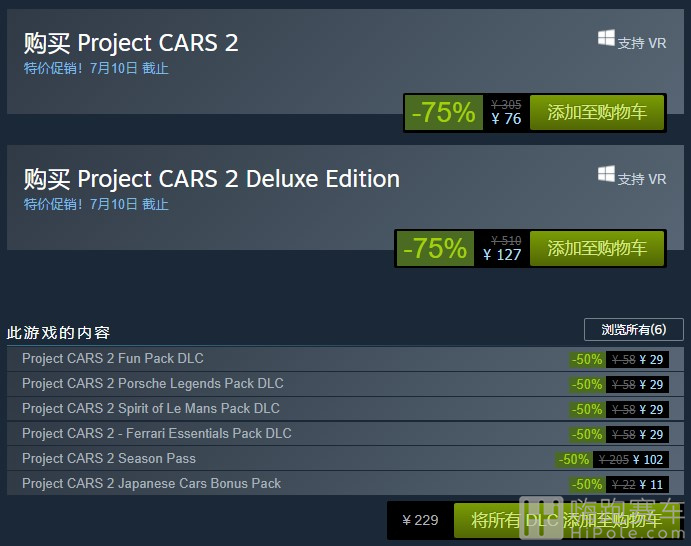The image size is (691, 546).
Task: Open Project CARS 2 Fun Pack DLC
Action: (x=113, y=358)
